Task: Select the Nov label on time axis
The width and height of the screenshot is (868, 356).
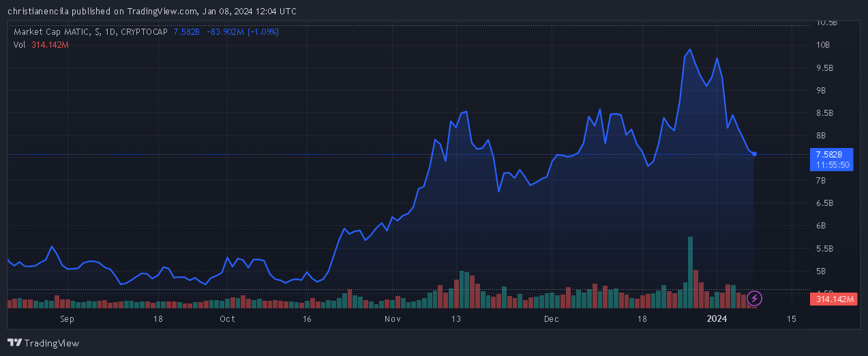Action: (x=391, y=318)
